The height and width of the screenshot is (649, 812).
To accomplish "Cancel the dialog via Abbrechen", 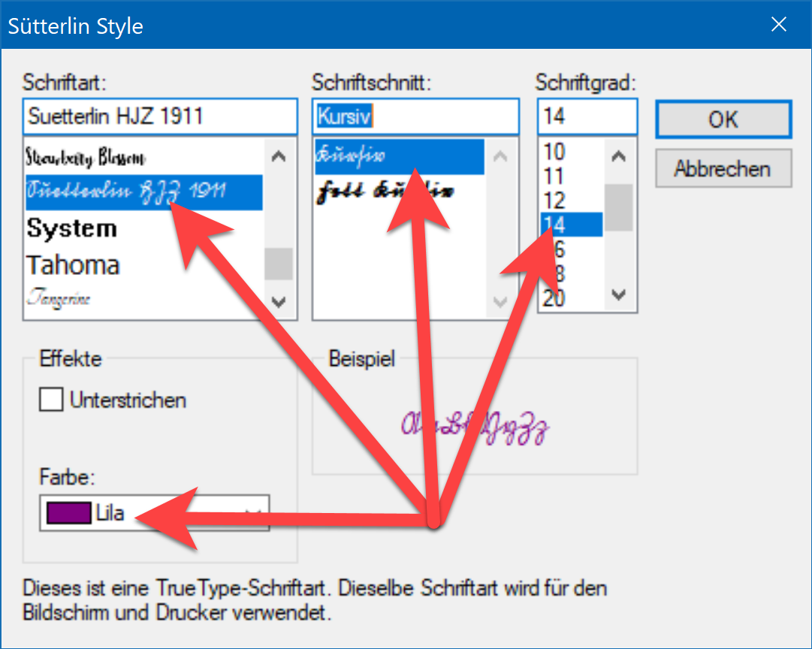I will [723, 168].
